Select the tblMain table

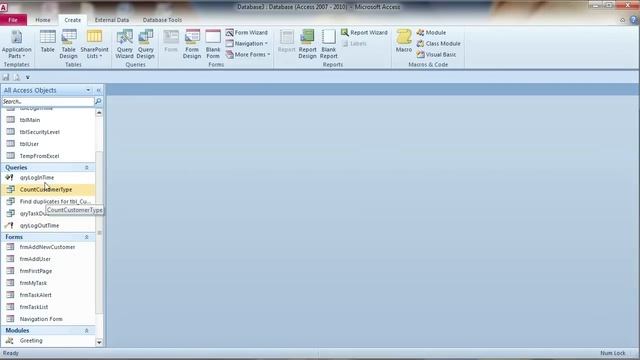(48, 120)
